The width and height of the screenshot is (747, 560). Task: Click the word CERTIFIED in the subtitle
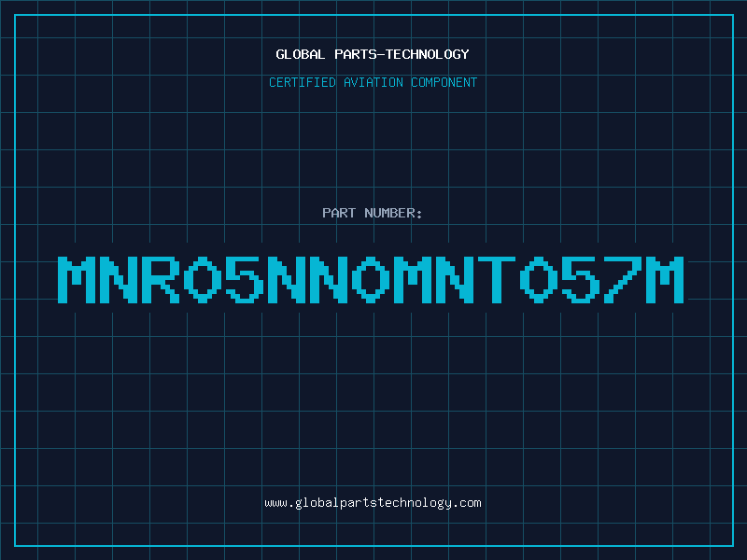click(303, 82)
